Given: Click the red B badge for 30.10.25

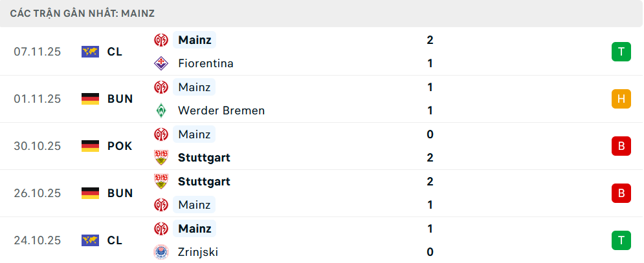Looking at the screenshot, I should coord(621,146).
